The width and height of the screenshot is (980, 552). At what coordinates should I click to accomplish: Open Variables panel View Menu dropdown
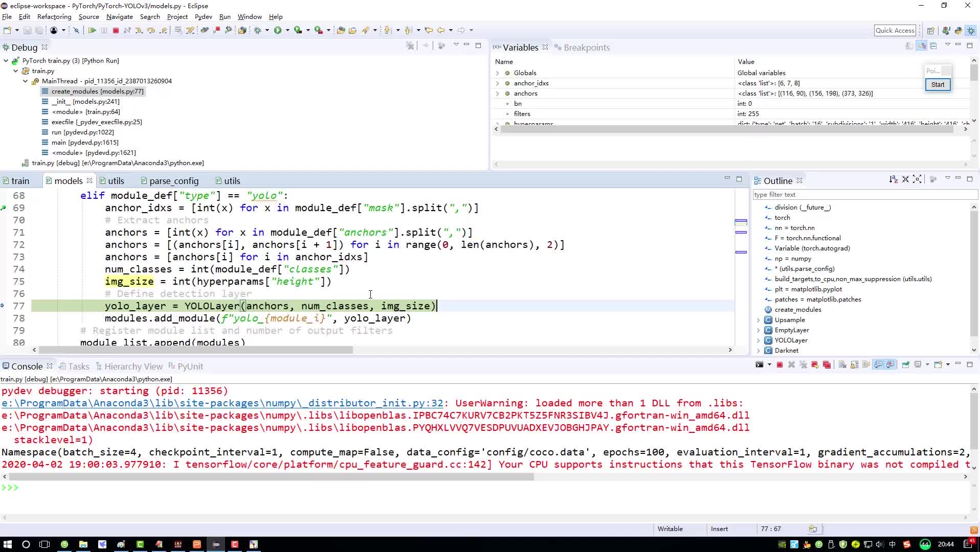(x=947, y=45)
